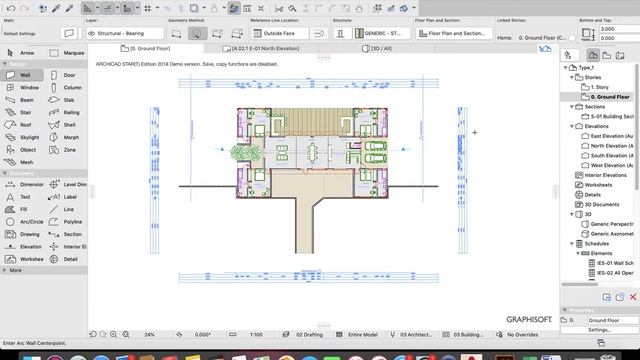The width and height of the screenshot is (640, 360).
Task: Select the Dimension tool
Action: (x=24, y=184)
